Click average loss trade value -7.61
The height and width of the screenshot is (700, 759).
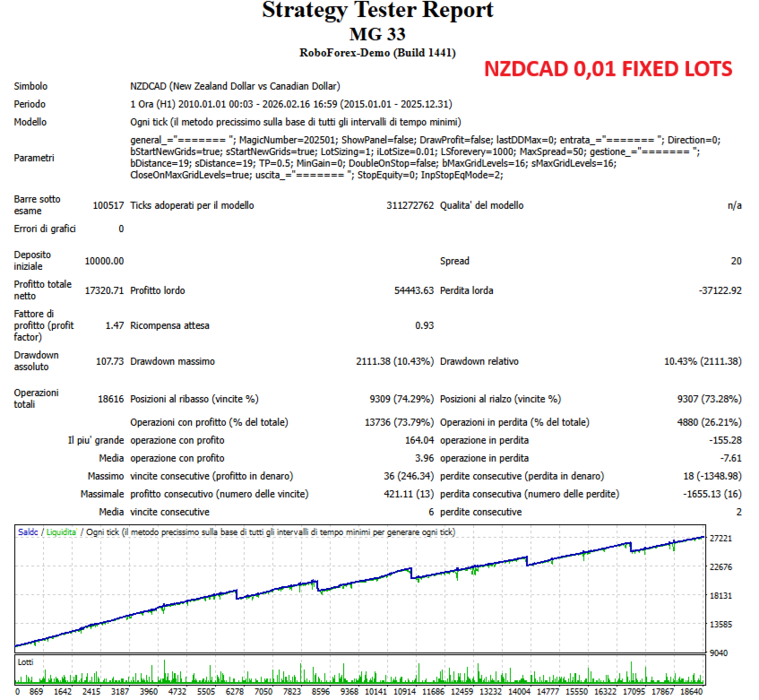click(x=731, y=458)
